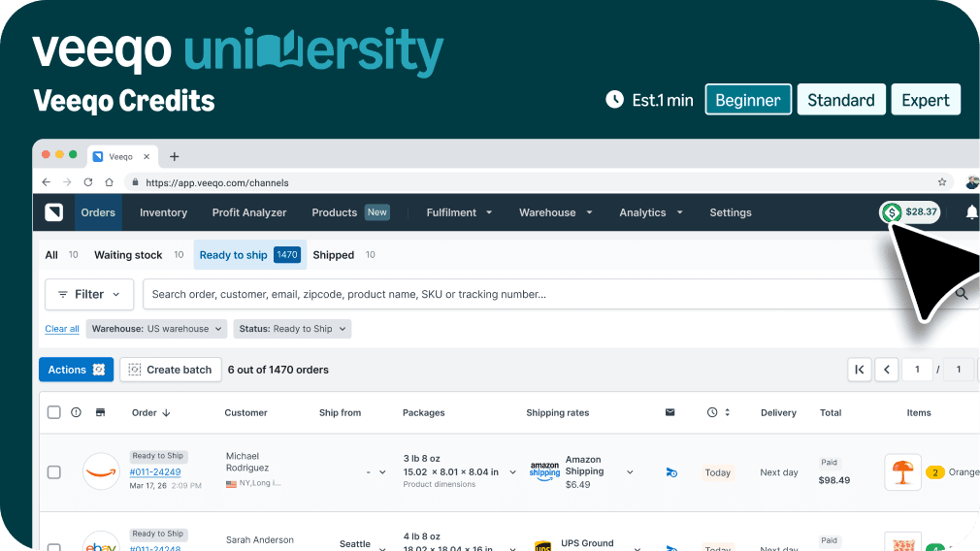Go forward in the browser
The image size is (980, 551).
pyautogui.click(x=67, y=182)
